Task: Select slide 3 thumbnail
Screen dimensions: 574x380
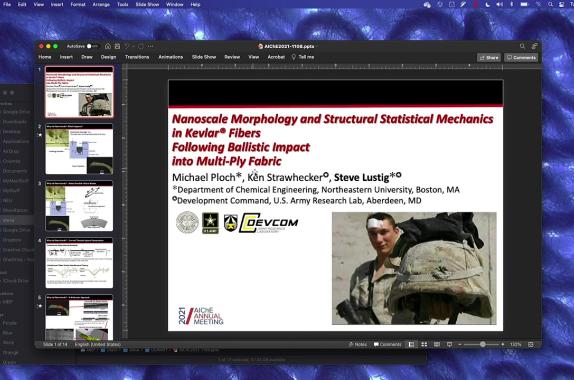Action: (x=79, y=206)
